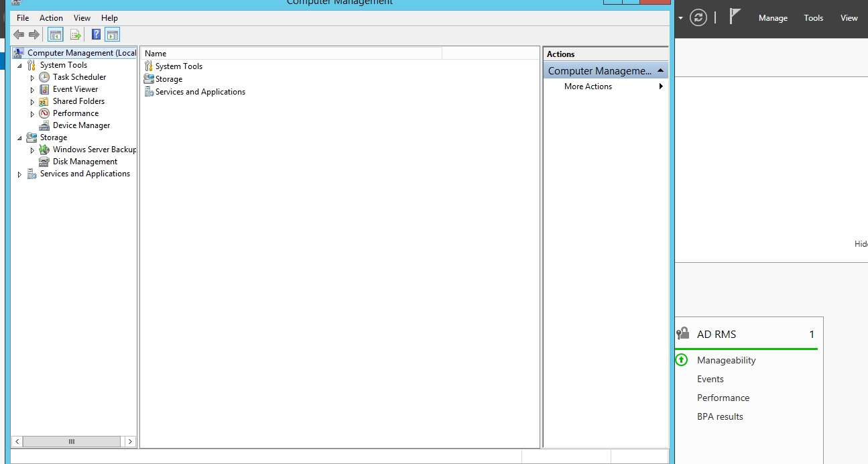Expand Services and Applications in the tree
Viewport: 868px width, 464px height.
pos(19,174)
